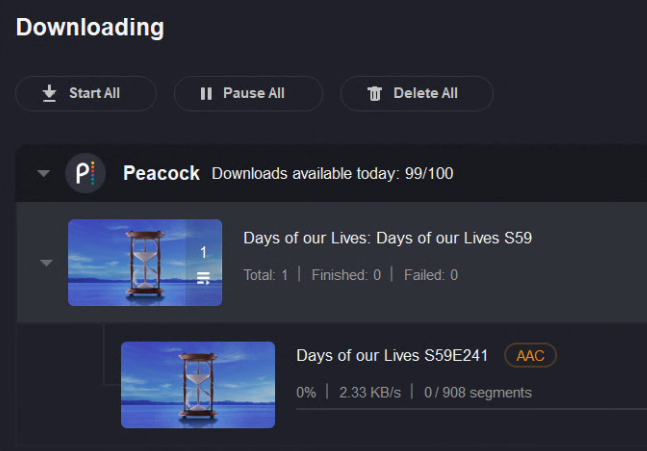Click the 0 / 908 segments status text
This screenshot has width=647, height=451.
coord(478,392)
